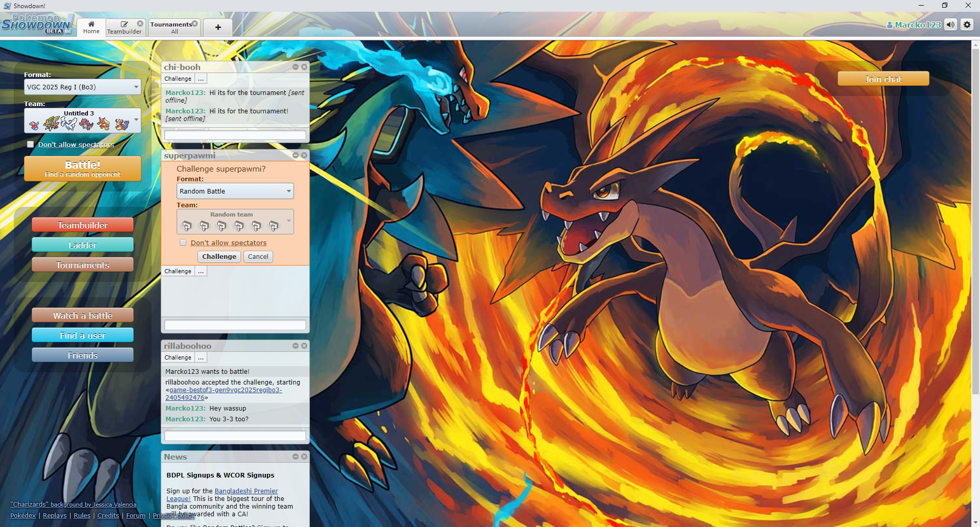Open the Pokédex footer link
The width and height of the screenshot is (980, 527).
click(x=23, y=515)
